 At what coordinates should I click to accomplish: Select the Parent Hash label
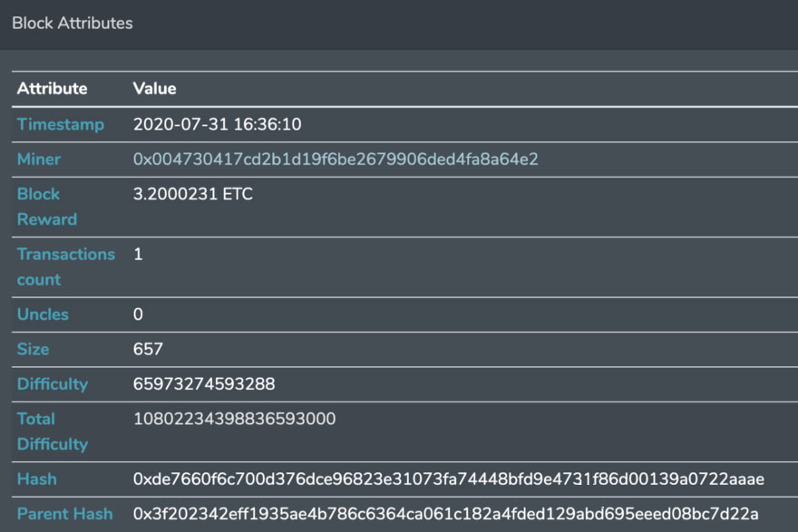point(64,514)
